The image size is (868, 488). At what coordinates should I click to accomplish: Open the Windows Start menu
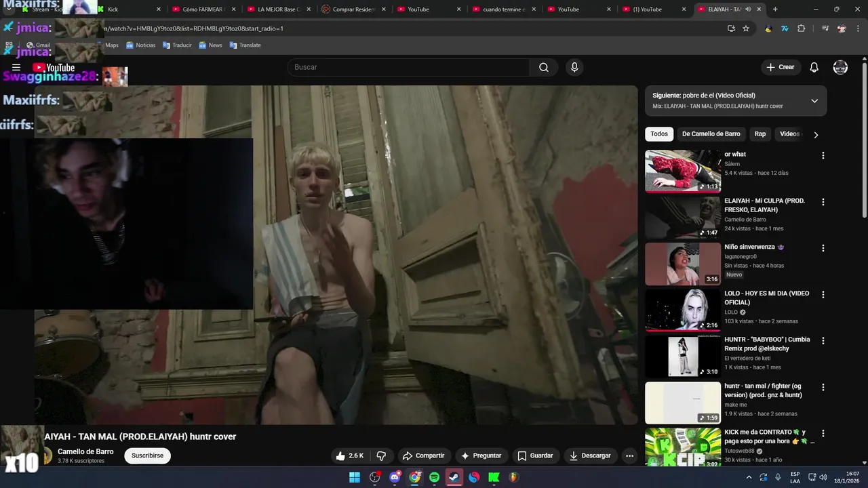tap(355, 477)
